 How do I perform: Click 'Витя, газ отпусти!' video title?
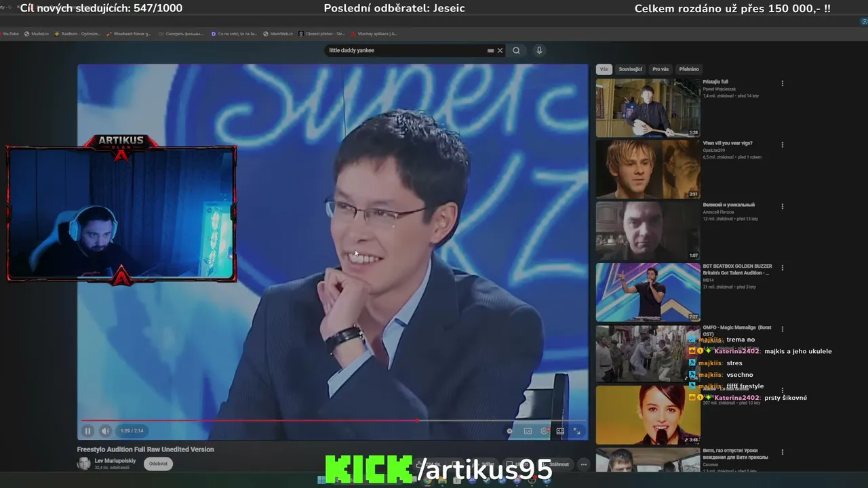(735, 453)
